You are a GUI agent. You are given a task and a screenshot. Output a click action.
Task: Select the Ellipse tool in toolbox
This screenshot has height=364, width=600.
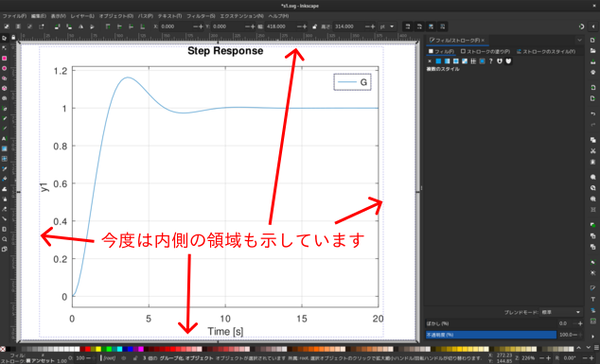coord(4,68)
